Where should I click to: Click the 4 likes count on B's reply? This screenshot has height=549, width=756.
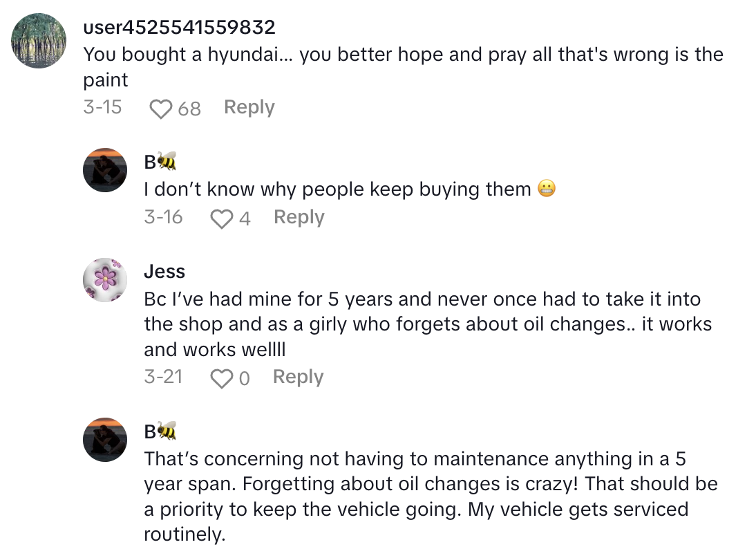(245, 218)
